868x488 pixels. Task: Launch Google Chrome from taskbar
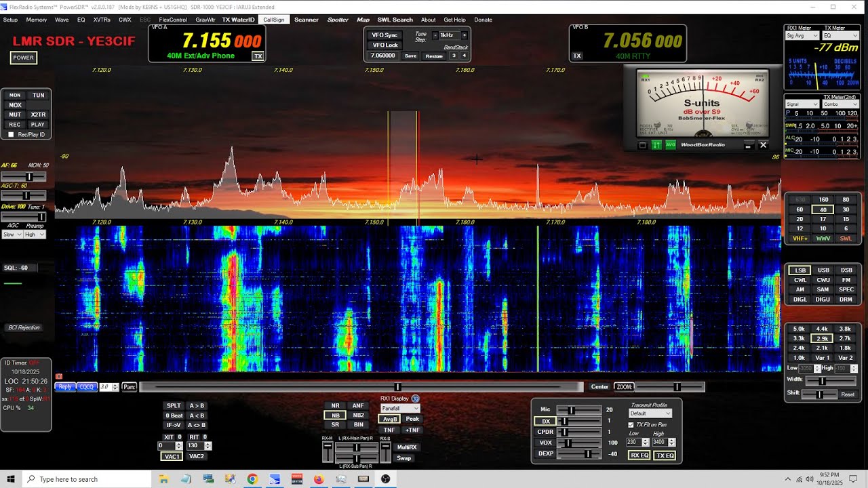(x=252, y=479)
